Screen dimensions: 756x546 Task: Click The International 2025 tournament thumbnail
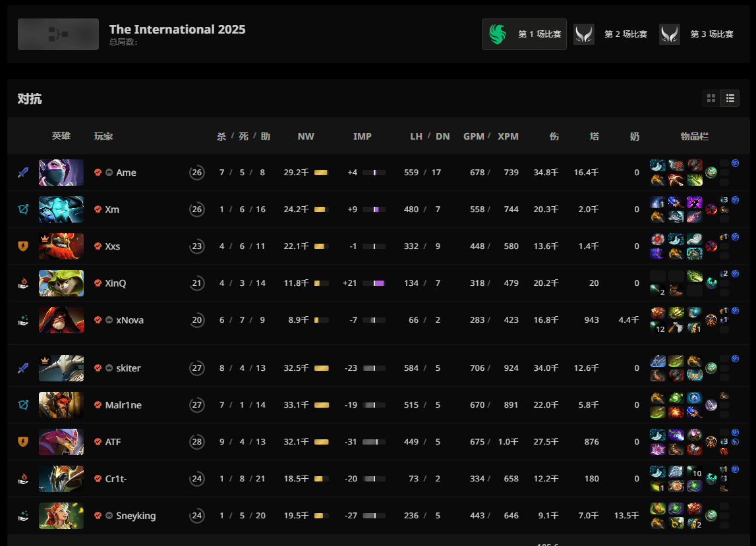click(58, 34)
